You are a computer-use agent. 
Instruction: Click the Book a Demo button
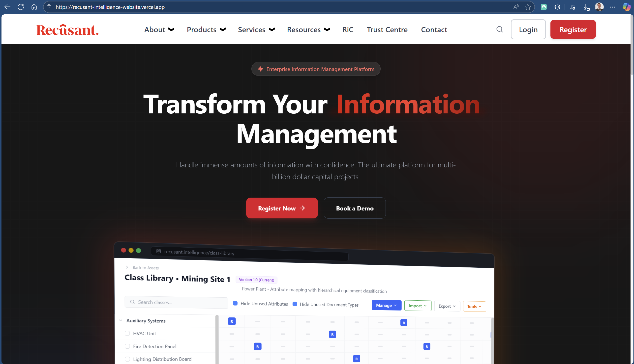[x=354, y=208]
